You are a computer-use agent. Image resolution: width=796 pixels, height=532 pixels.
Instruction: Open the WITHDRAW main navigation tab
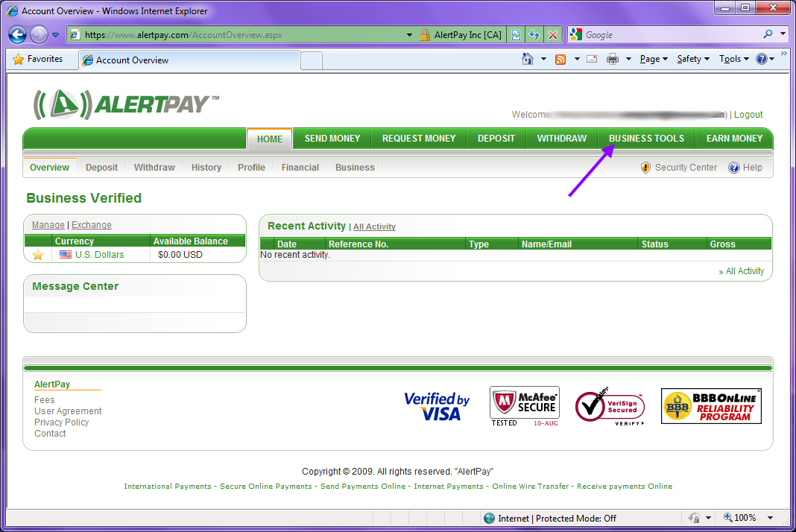click(x=561, y=139)
